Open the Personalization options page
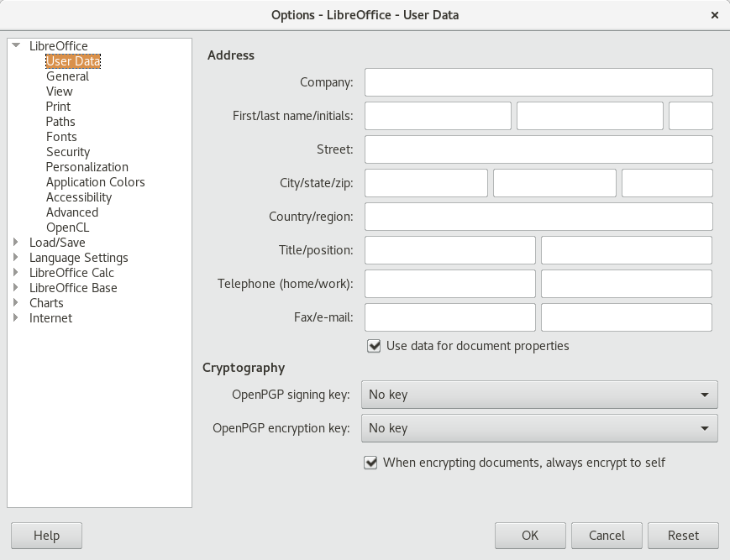Screen dimensions: 730x560 (87, 167)
